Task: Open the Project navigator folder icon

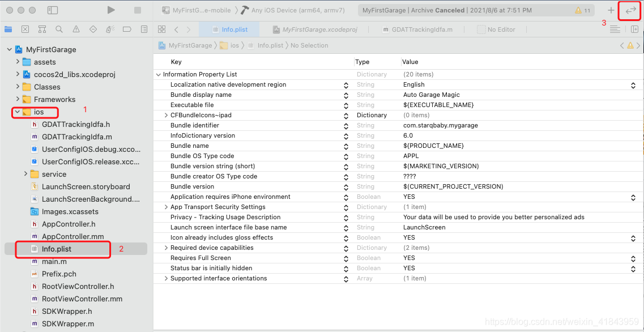Action: click(8, 29)
